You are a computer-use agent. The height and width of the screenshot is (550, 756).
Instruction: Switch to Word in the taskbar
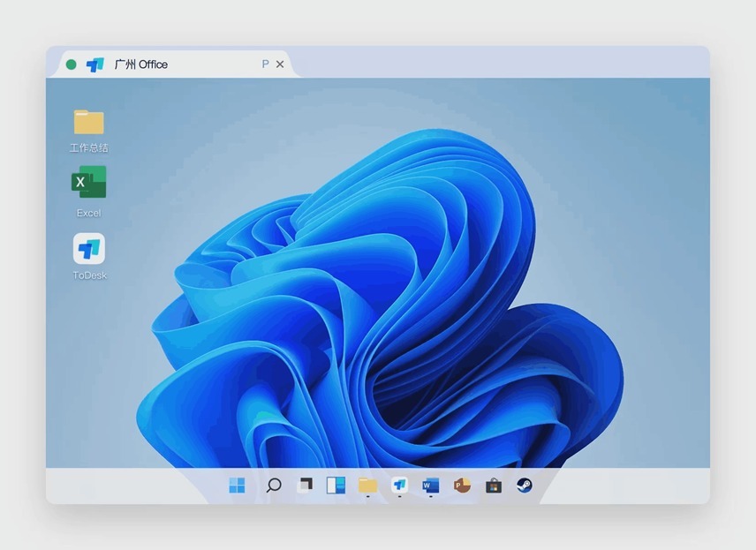coord(430,486)
